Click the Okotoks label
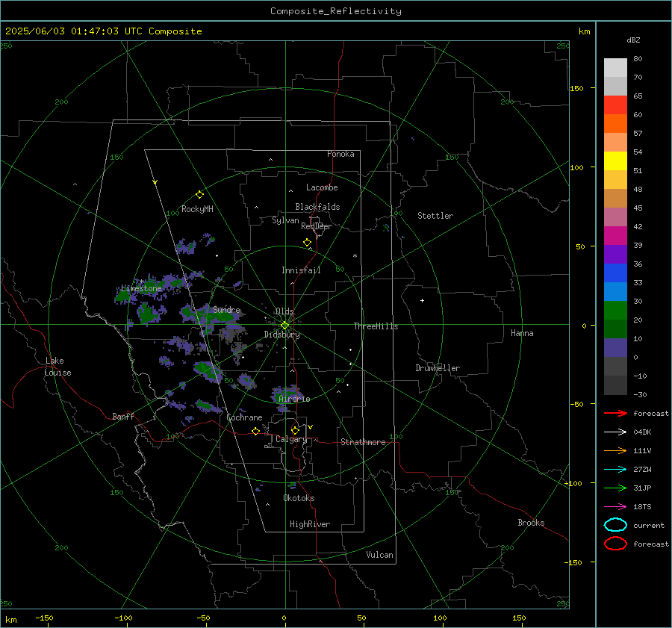 coord(299,498)
